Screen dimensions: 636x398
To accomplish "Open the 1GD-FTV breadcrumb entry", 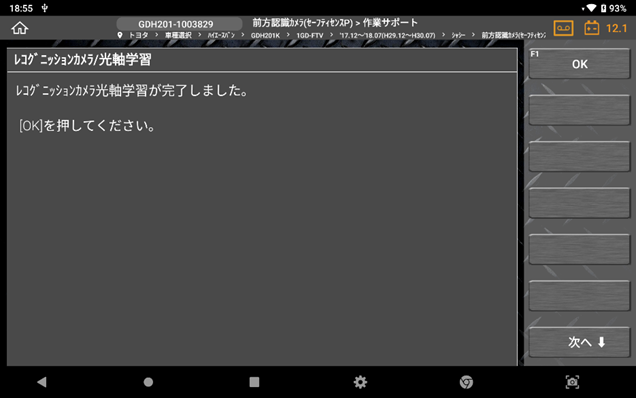I will (309, 35).
